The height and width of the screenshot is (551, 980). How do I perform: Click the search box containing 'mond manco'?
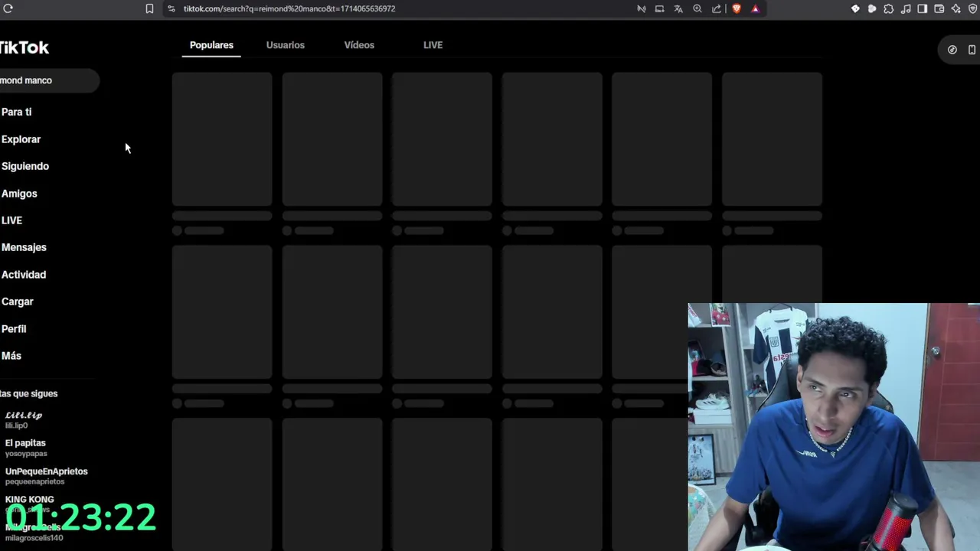[x=49, y=80]
